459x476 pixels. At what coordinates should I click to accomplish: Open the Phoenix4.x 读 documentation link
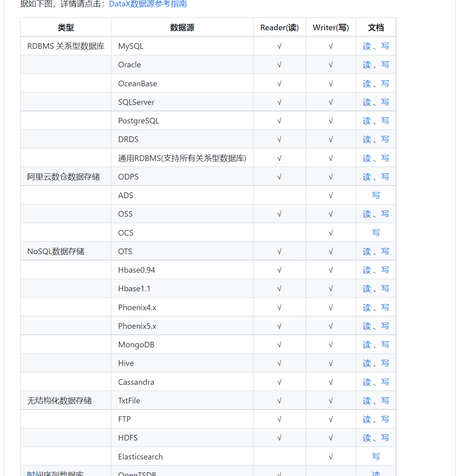tap(367, 307)
